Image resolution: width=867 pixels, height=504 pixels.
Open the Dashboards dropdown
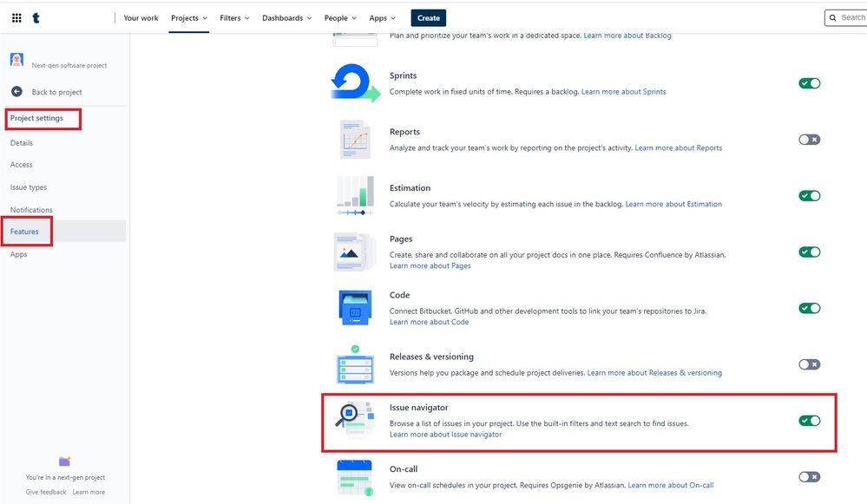coord(287,17)
